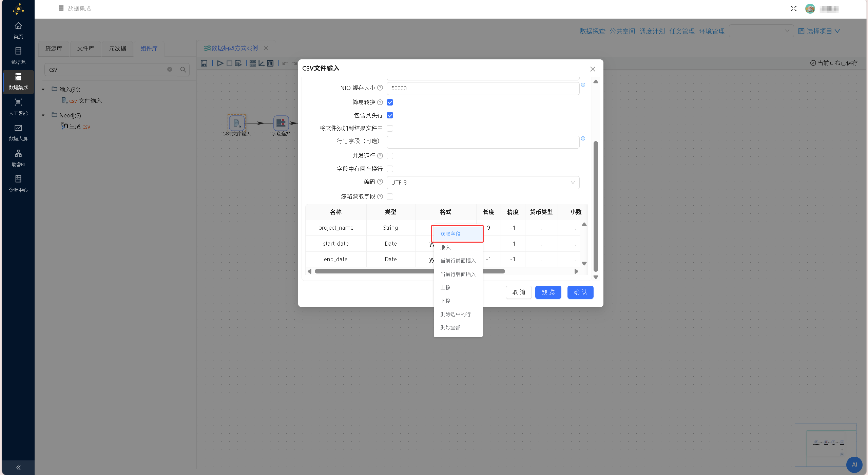The width and height of the screenshot is (868, 475).
Task: Open the 数据探查 link
Action: [x=592, y=31]
